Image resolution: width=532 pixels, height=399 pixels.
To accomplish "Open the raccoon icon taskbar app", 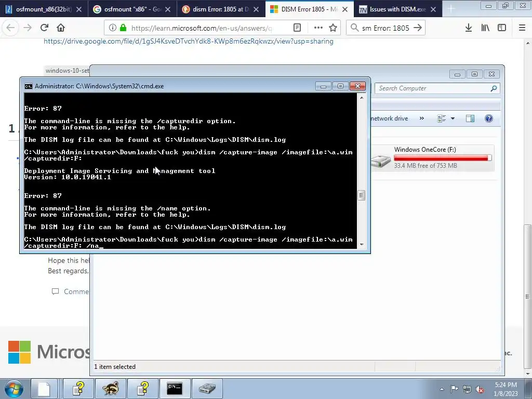I will pyautogui.click(x=110, y=389).
